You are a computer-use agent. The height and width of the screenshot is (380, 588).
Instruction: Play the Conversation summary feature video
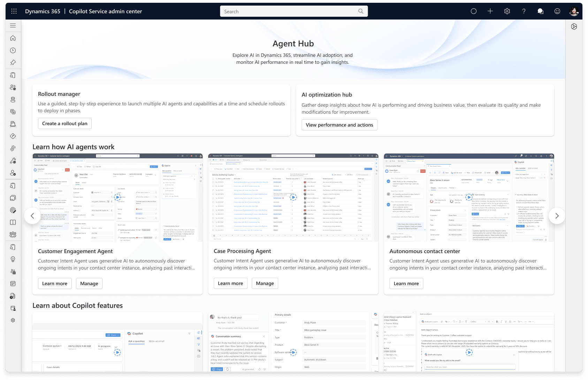click(x=293, y=352)
